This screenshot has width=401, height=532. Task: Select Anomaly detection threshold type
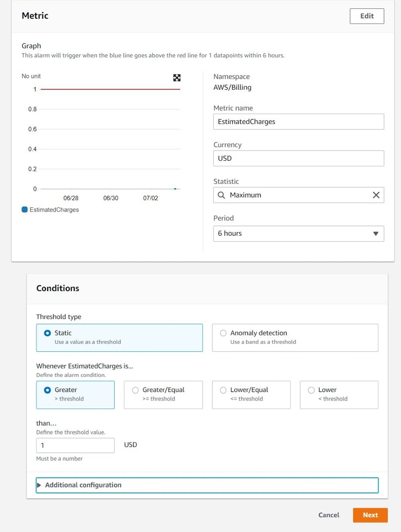295,337
